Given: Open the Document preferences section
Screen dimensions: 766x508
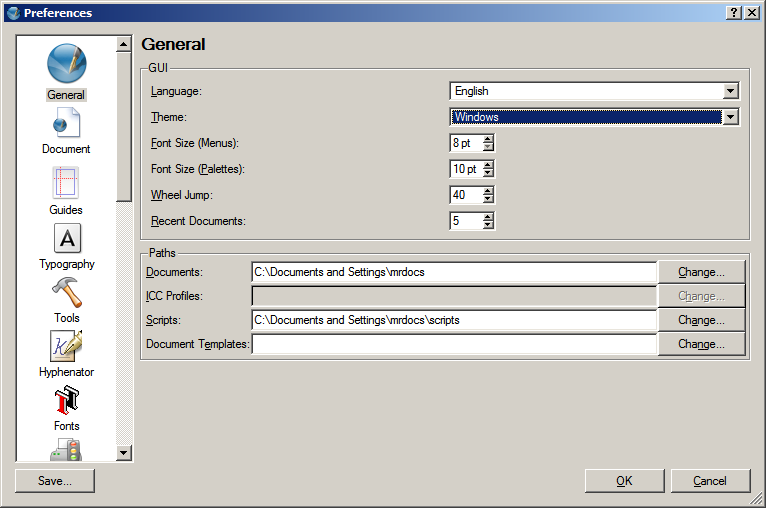Looking at the screenshot, I should pyautogui.click(x=66, y=124).
